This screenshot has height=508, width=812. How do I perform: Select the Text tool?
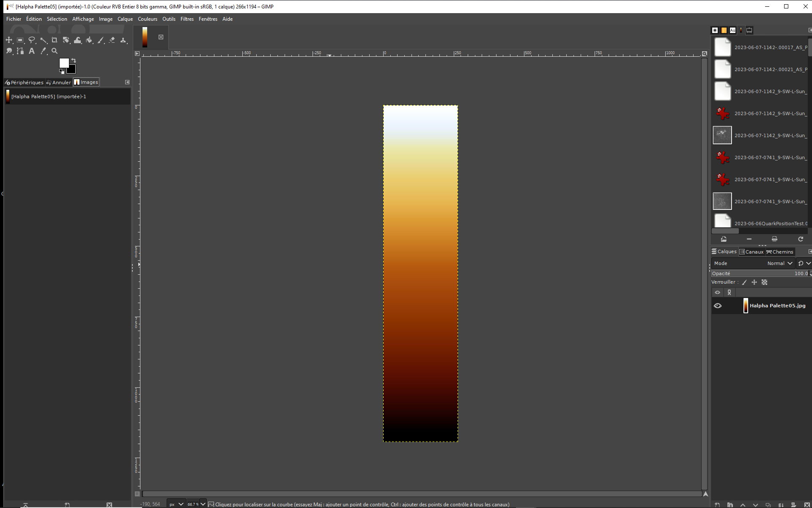click(x=31, y=51)
